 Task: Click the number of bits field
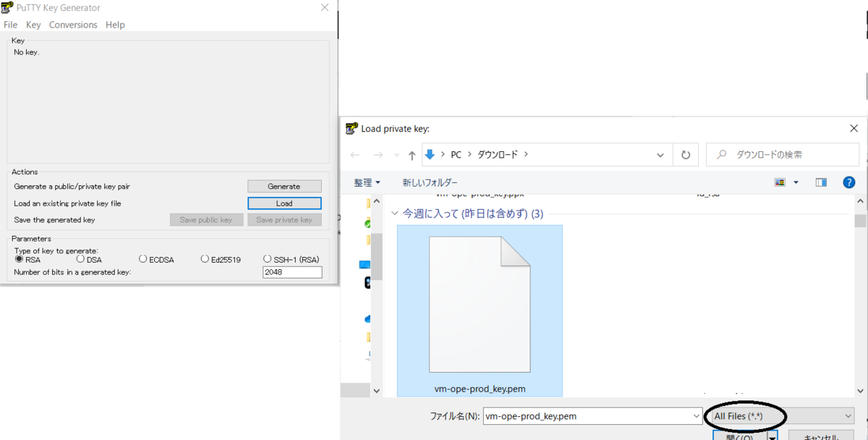point(292,272)
